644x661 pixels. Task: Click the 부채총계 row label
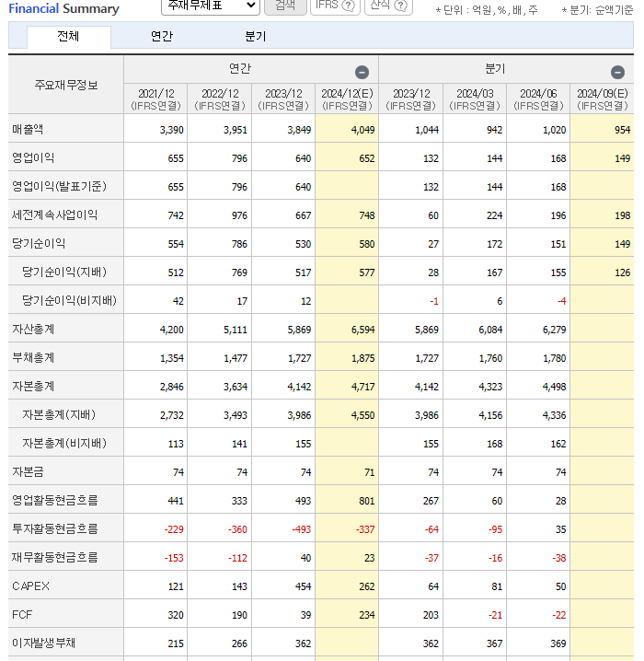pos(33,357)
